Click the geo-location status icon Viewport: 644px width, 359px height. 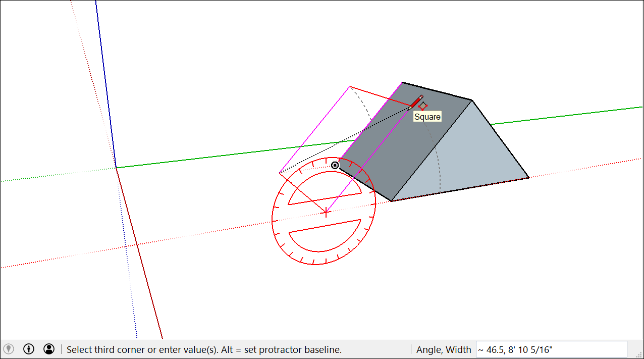(9, 349)
